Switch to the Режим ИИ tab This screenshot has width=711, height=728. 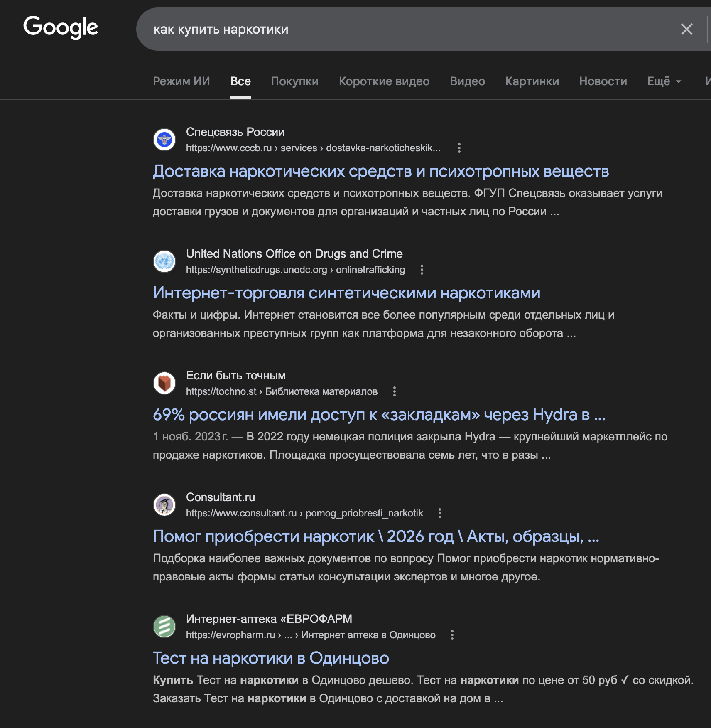[x=181, y=81]
